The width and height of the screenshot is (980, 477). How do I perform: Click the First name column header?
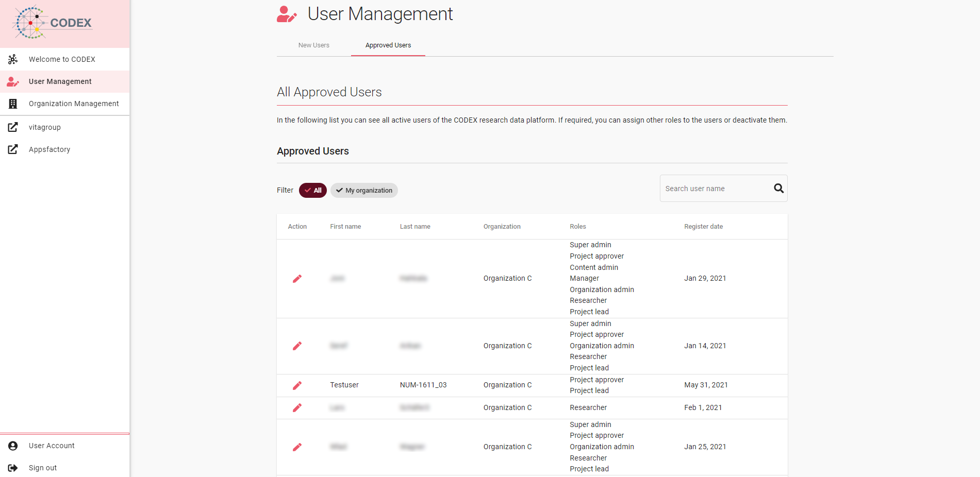[x=345, y=227]
